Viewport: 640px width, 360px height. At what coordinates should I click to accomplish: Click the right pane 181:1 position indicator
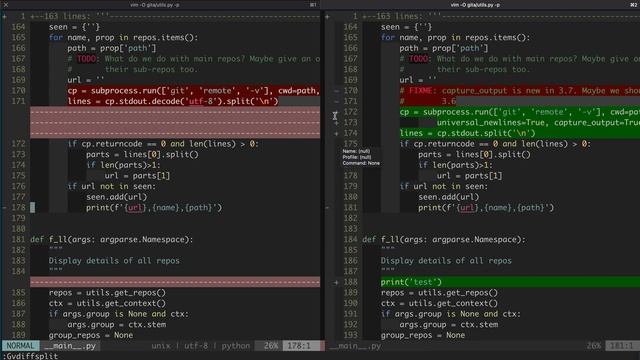coord(622,346)
